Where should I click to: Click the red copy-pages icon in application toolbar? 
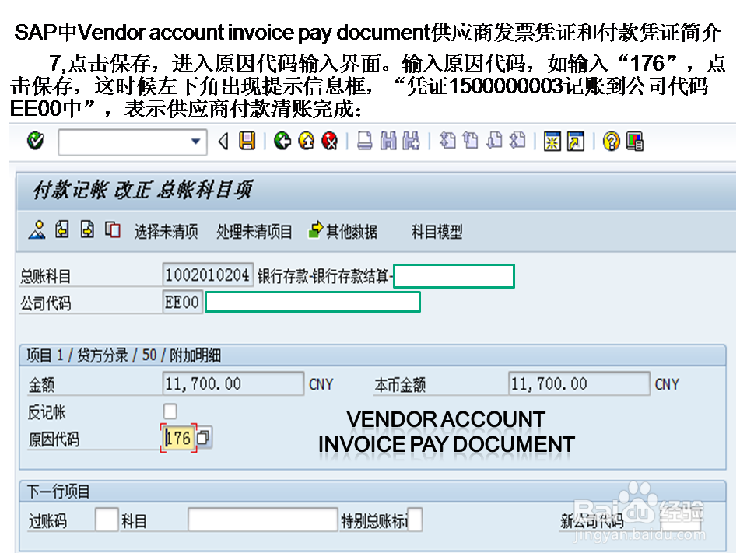[x=112, y=230]
